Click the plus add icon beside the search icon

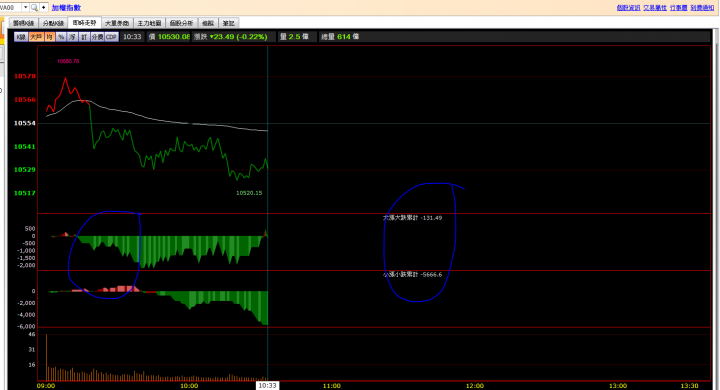[x=44, y=7]
